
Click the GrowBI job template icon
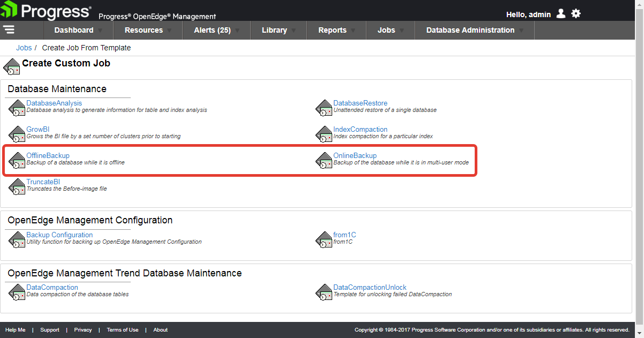[17, 134]
